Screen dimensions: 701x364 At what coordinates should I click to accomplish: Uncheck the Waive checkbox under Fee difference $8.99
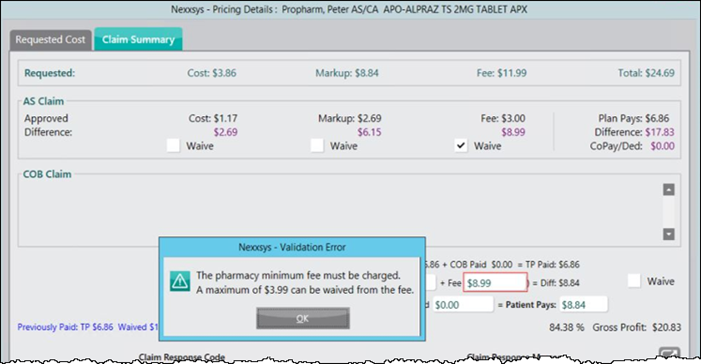click(461, 145)
